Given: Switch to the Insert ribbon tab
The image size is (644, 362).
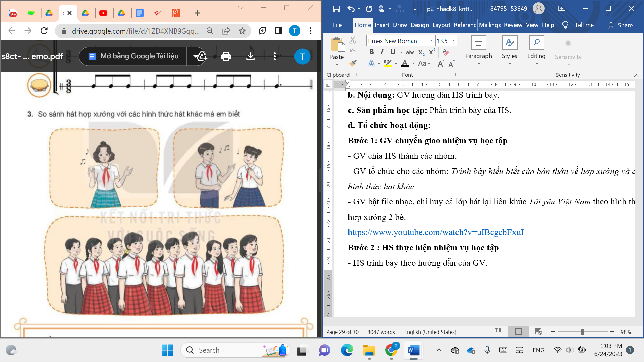Looking at the screenshot, I should coord(382,25).
